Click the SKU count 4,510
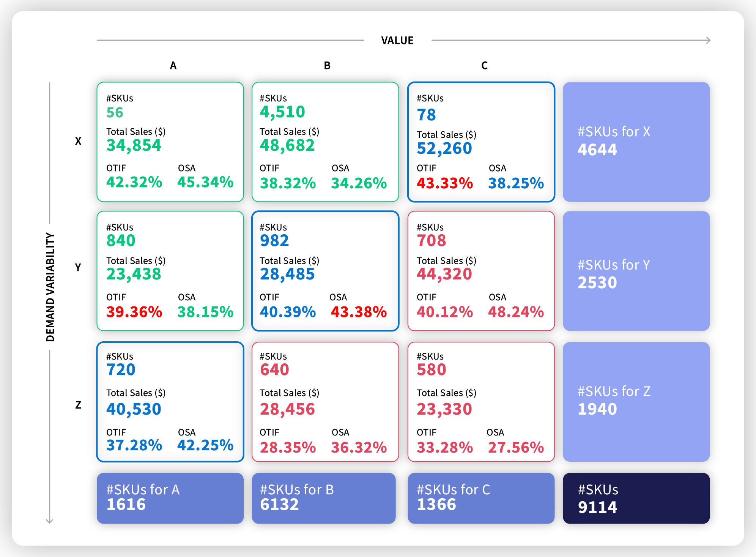 point(282,112)
